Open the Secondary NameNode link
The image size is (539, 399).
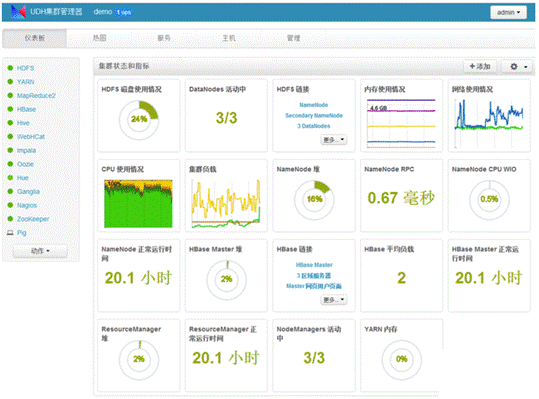click(314, 115)
